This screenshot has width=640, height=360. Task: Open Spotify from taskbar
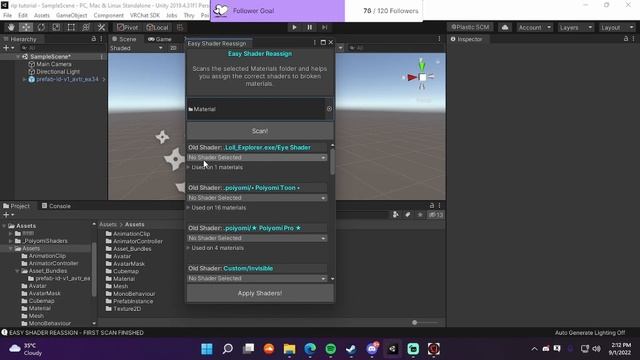331,349
